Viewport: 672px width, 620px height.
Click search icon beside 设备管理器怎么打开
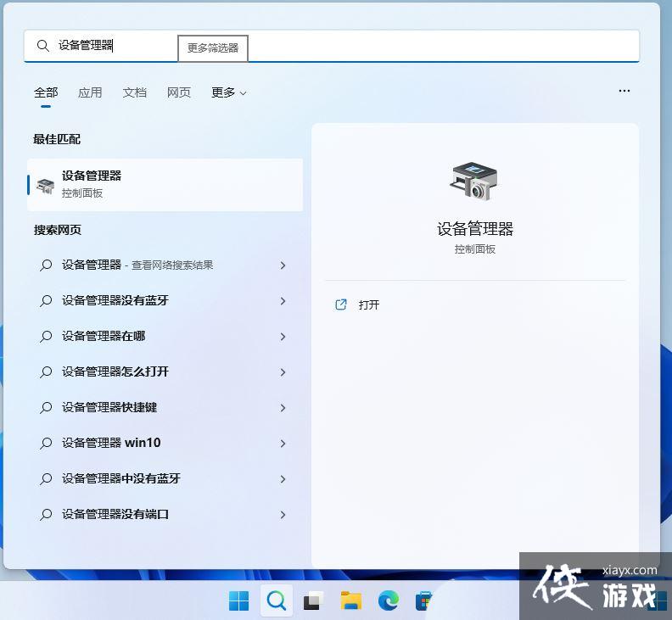pos(46,371)
